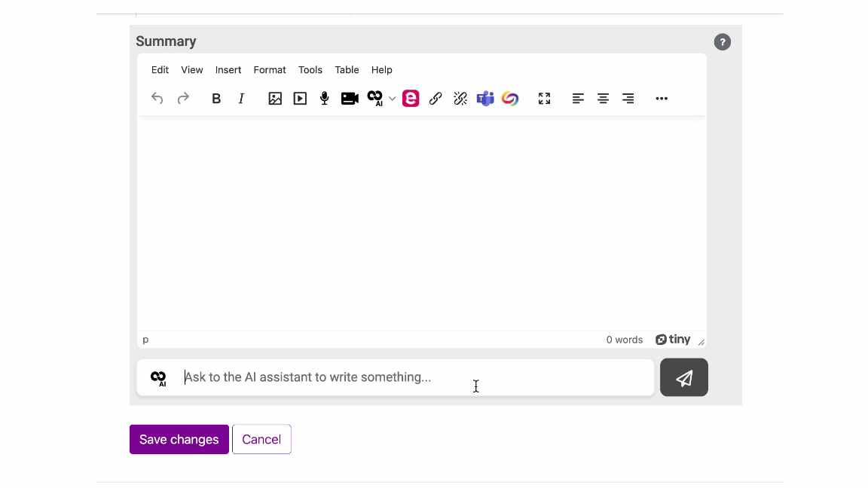This screenshot has height=488, width=868.
Task: Record video with the camera icon
Action: click(350, 99)
